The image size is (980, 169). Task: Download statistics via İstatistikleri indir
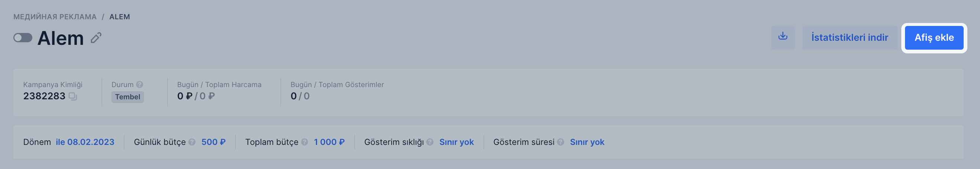(849, 37)
